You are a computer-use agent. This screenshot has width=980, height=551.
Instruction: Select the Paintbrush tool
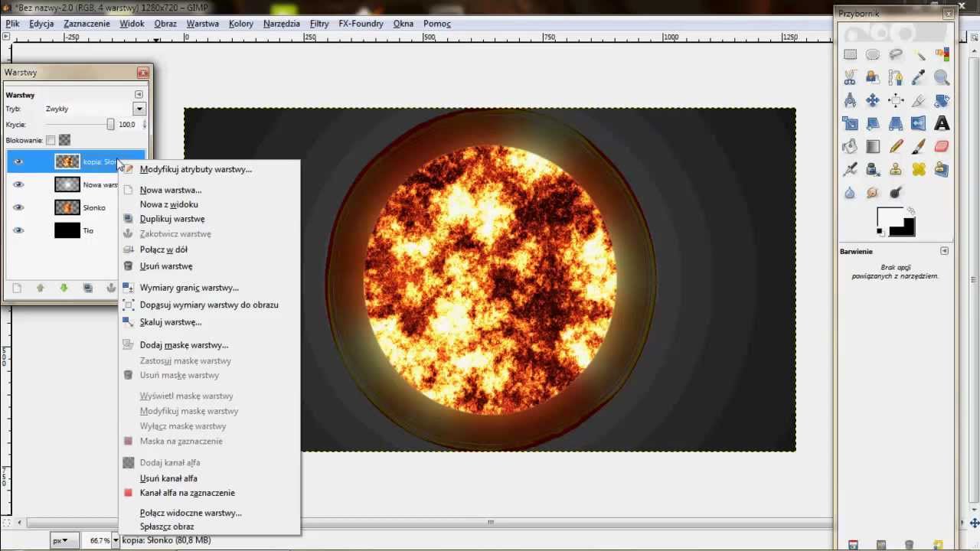point(919,146)
